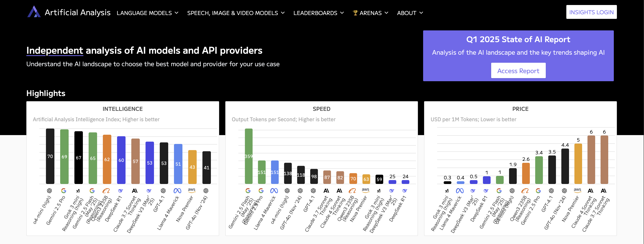The image size is (644, 244).
Task: Click the GPT-4.1 bar valued 98 in Speed
Action: tap(314, 176)
